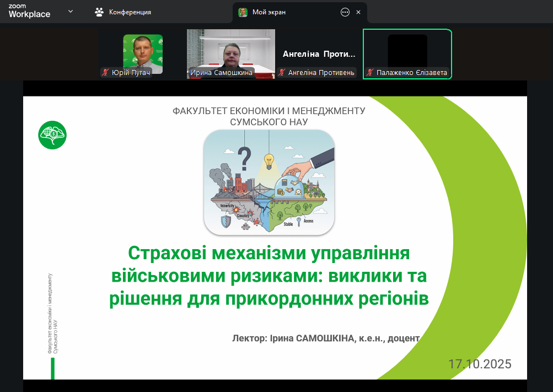Click the Zoom Workplace logo
553x392 pixels.
29,12
